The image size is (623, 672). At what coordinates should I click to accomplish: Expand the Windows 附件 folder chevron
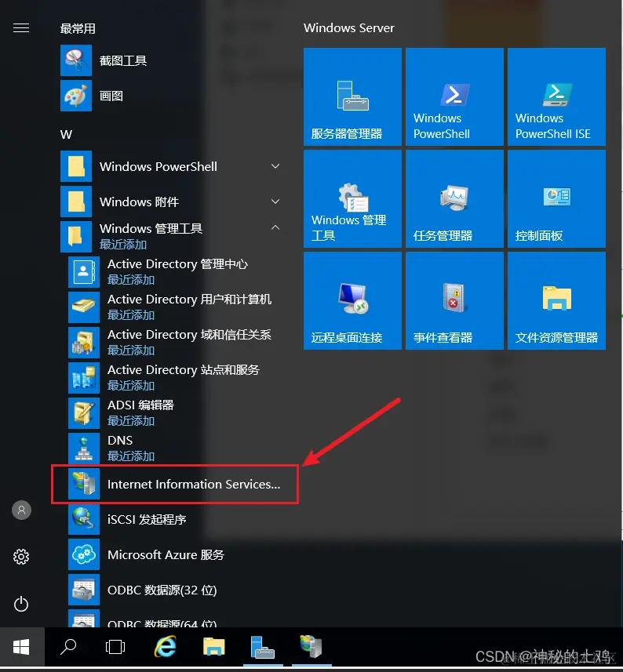coord(275,202)
